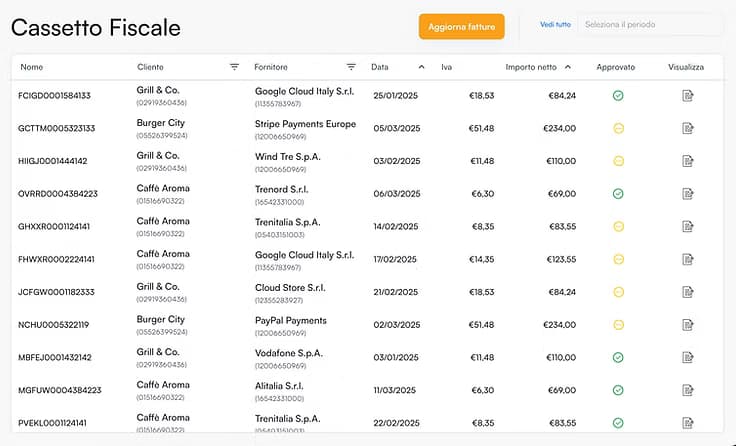The height and width of the screenshot is (446, 736).
Task: Select invoice name FHWXR0002224141
Action: (x=56, y=259)
